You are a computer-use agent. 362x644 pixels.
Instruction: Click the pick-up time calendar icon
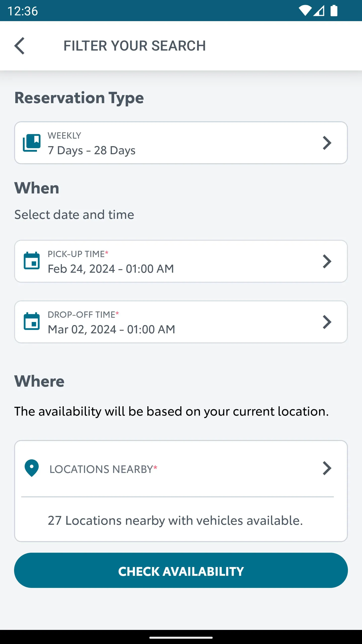32,261
